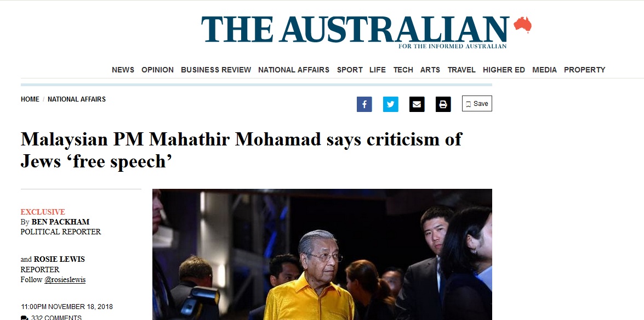The height and width of the screenshot is (320, 644).
Task: Open the NEWS menu section
Action: click(x=123, y=70)
